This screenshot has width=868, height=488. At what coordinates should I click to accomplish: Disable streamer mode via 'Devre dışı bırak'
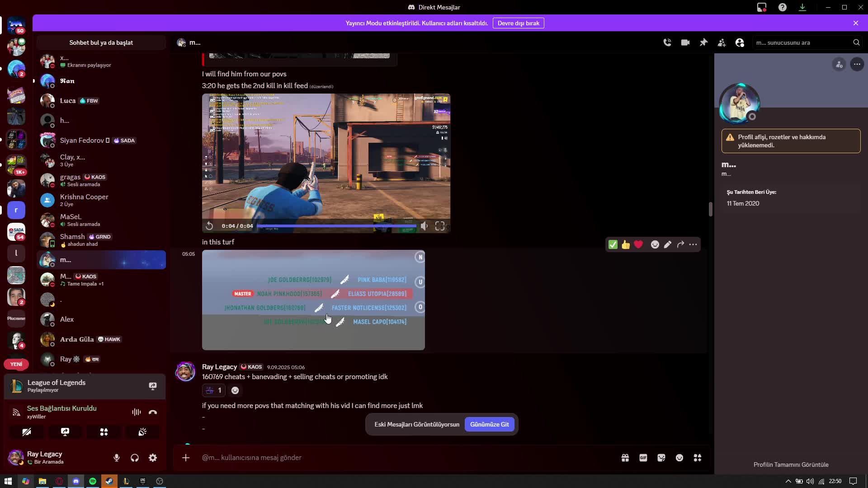click(518, 23)
